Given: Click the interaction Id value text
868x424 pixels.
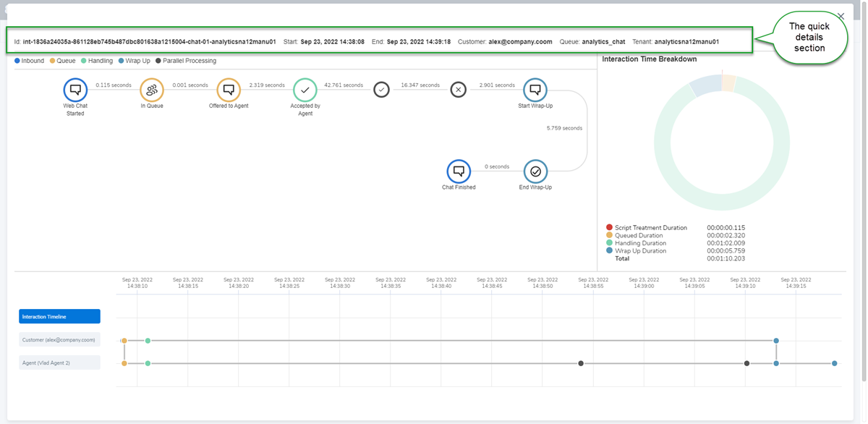Looking at the screenshot, I should 150,42.
